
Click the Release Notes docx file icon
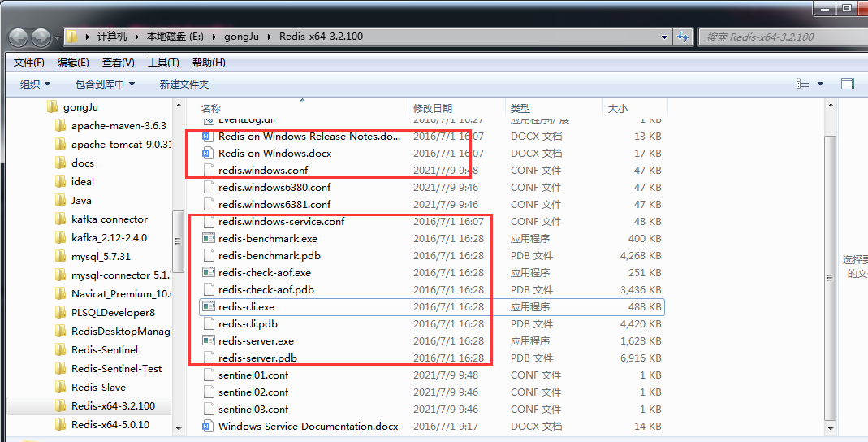tap(208, 136)
